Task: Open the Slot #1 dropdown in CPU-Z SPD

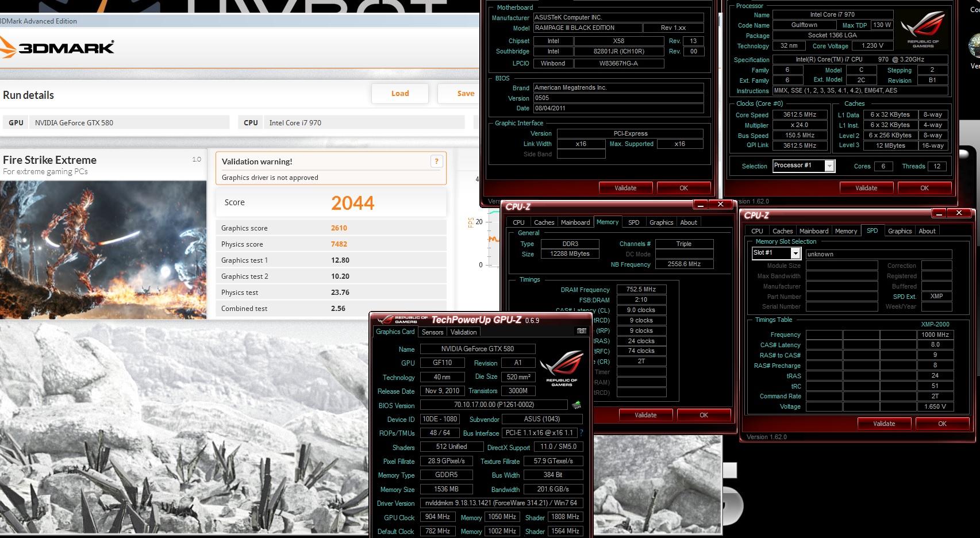Action: (795, 253)
